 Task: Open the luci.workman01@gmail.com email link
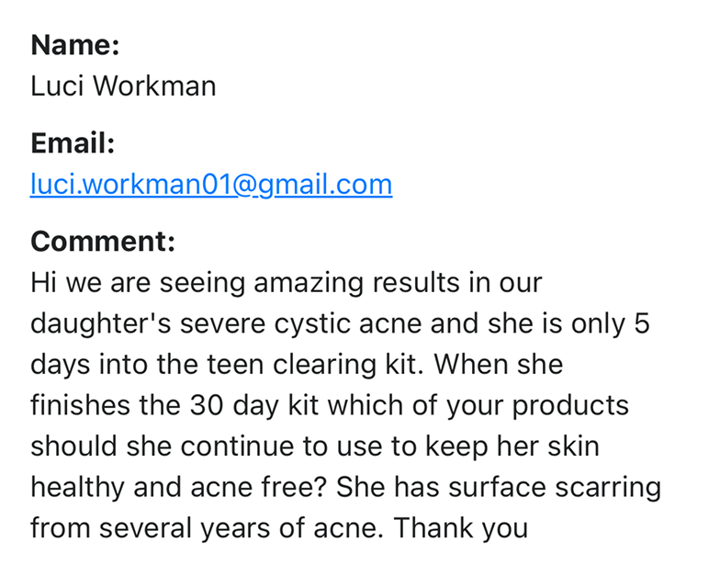click(211, 185)
